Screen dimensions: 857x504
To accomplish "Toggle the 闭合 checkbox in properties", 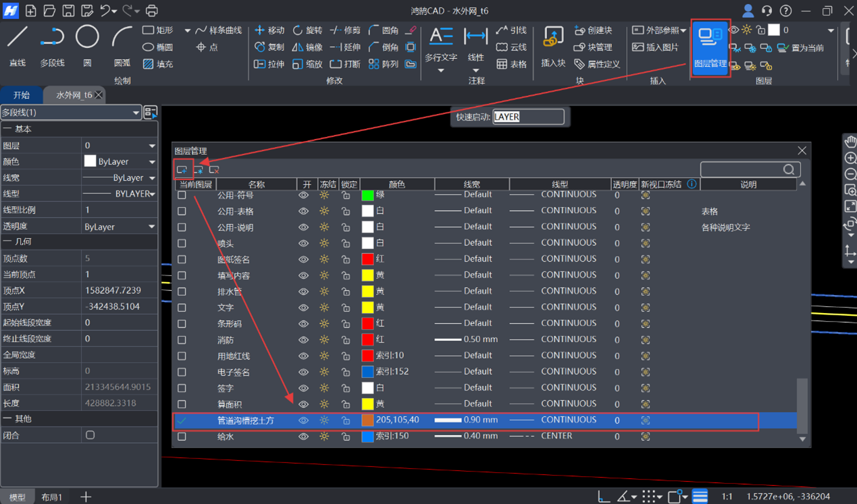I will pyautogui.click(x=90, y=435).
